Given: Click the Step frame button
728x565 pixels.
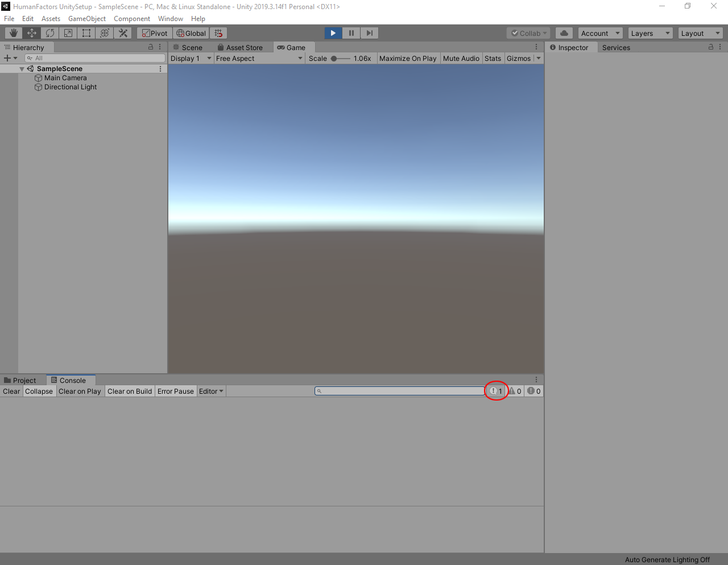Looking at the screenshot, I should [370, 33].
